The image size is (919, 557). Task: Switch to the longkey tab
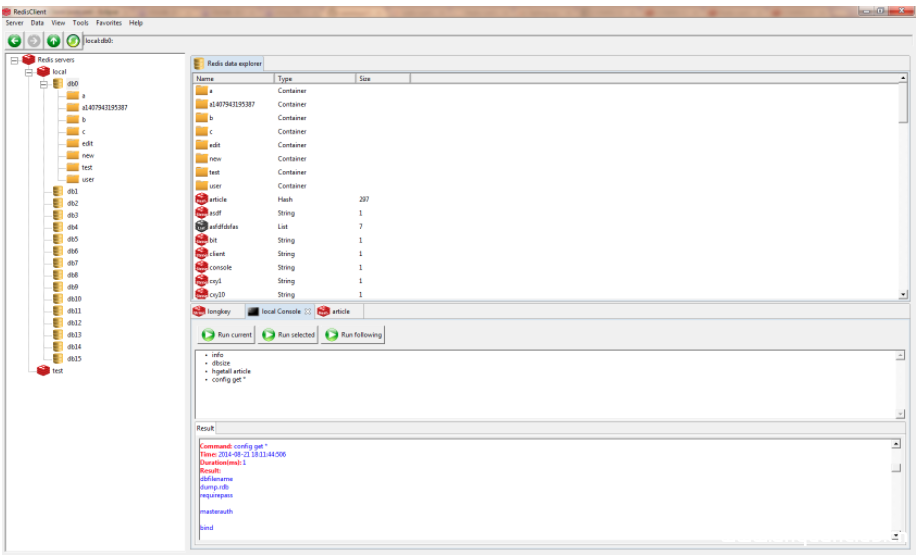click(x=218, y=311)
